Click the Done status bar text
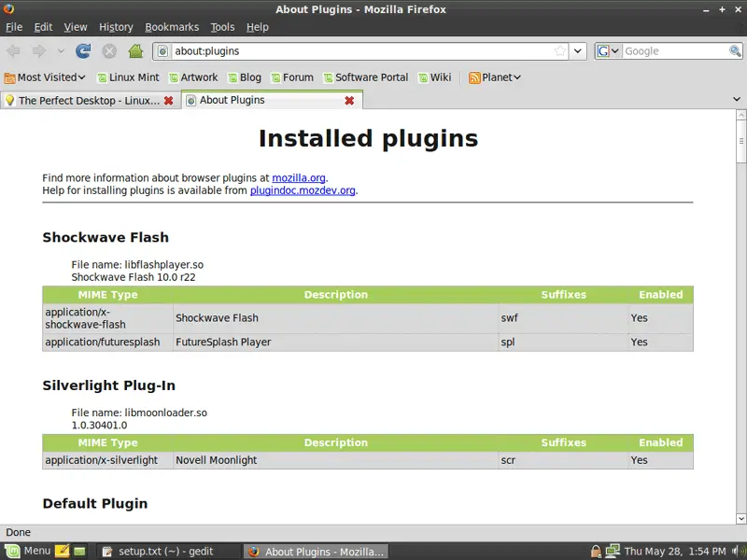The height and width of the screenshot is (560, 747). tap(18, 532)
